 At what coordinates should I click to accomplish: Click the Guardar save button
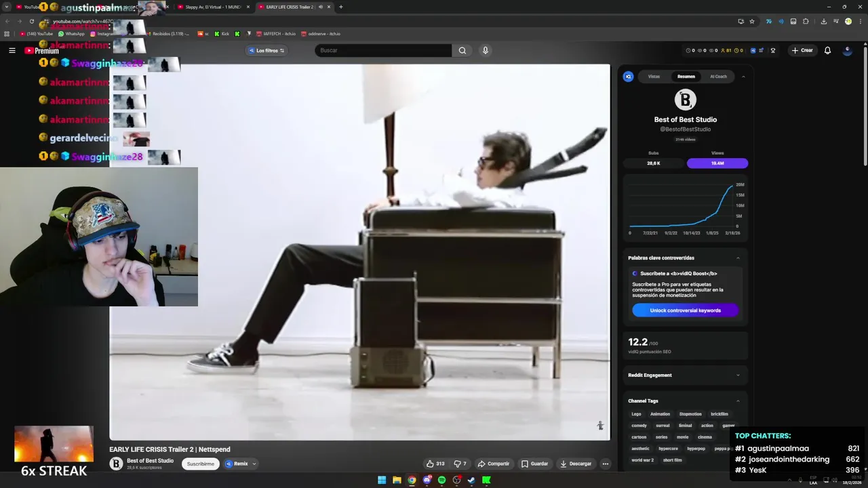534,464
